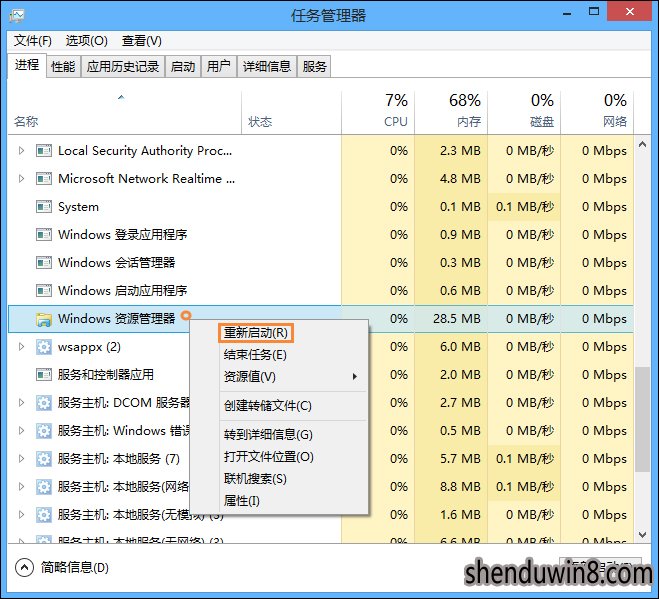
Task: Click the Microsoft Network Realtime process icon
Action: point(44,179)
